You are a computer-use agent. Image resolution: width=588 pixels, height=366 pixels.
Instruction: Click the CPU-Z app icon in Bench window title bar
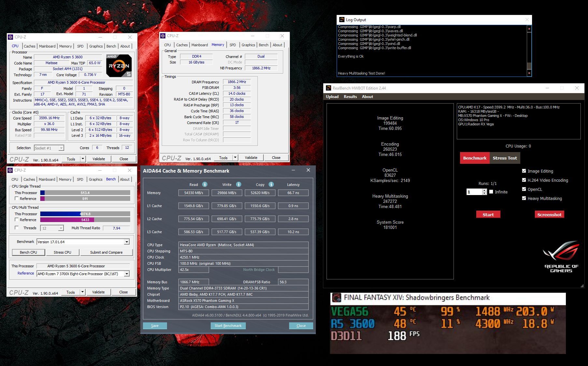(x=10, y=170)
